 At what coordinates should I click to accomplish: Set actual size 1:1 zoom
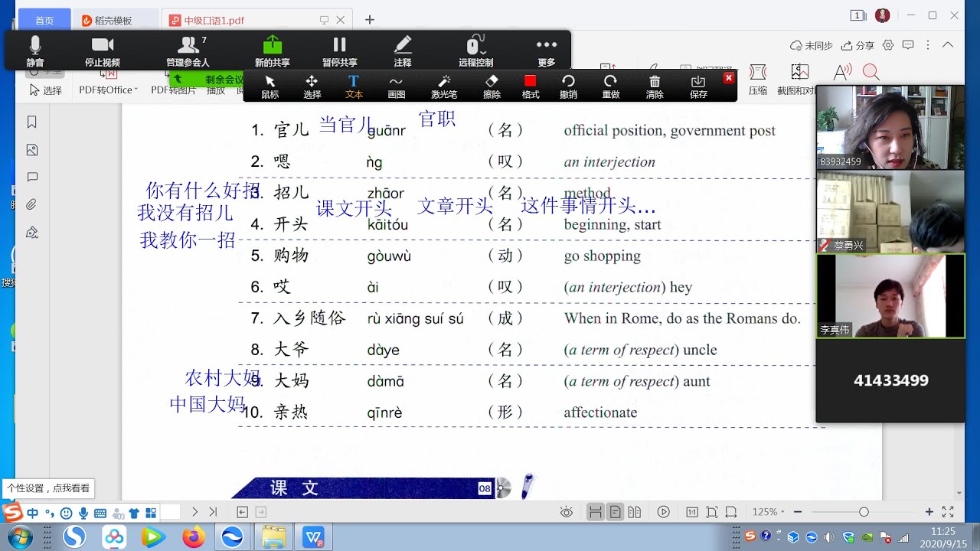click(692, 512)
